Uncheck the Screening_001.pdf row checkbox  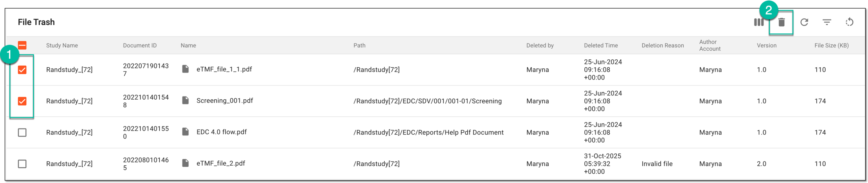pyautogui.click(x=22, y=101)
